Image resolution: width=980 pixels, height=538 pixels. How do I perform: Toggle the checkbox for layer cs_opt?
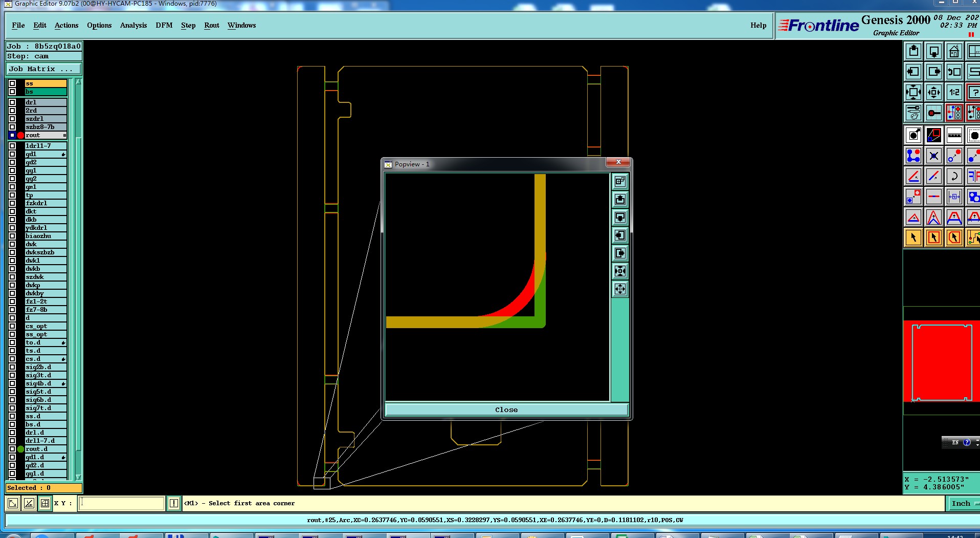click(12, 326)
